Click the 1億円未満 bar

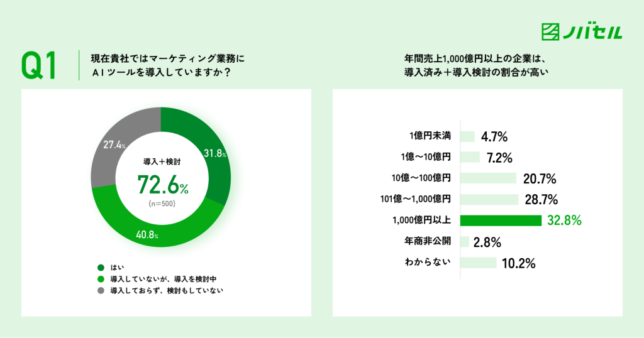click(x=467, y=136)
